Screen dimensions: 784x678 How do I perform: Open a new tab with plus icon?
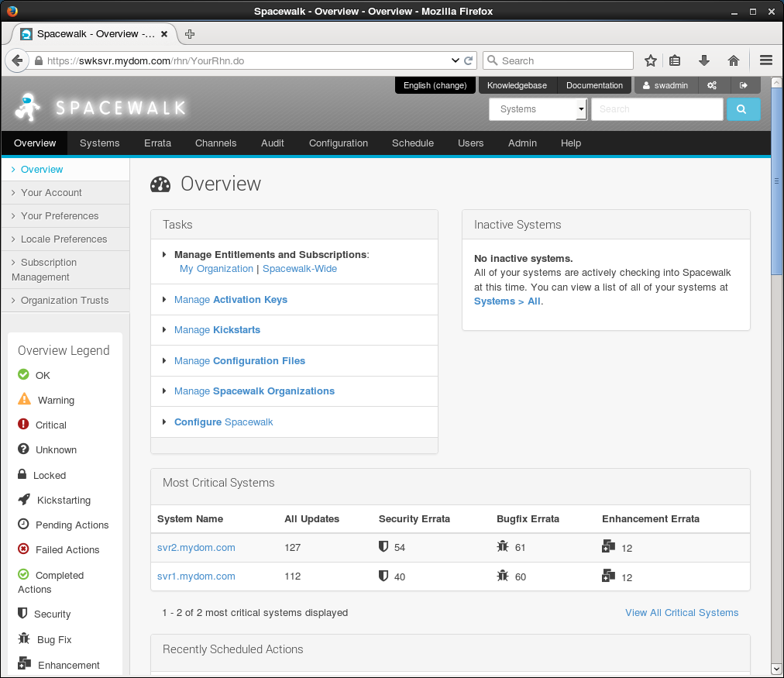(190, 34)
